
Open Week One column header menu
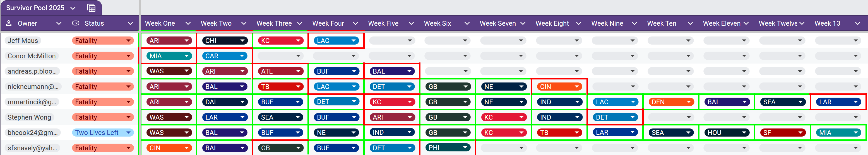[188, 23]
